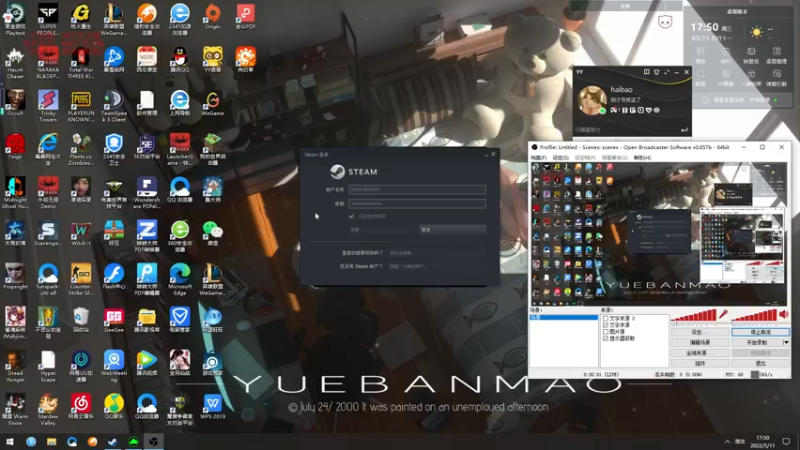Open the Feign game shortcut
This screenshot has height=450, width=800.
click(x=15, y=146)
